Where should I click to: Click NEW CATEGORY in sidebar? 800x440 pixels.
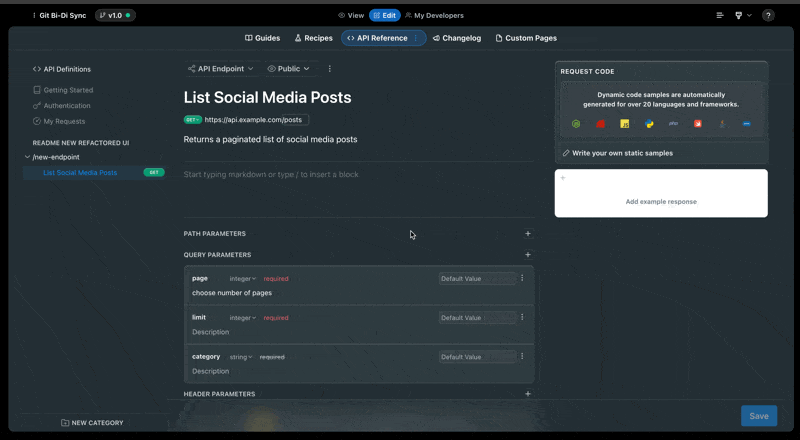coord(92,423)
